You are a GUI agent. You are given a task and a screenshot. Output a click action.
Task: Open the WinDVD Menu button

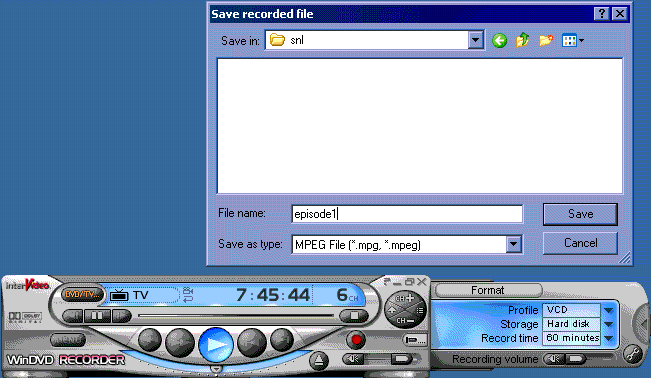pos(68,340)
